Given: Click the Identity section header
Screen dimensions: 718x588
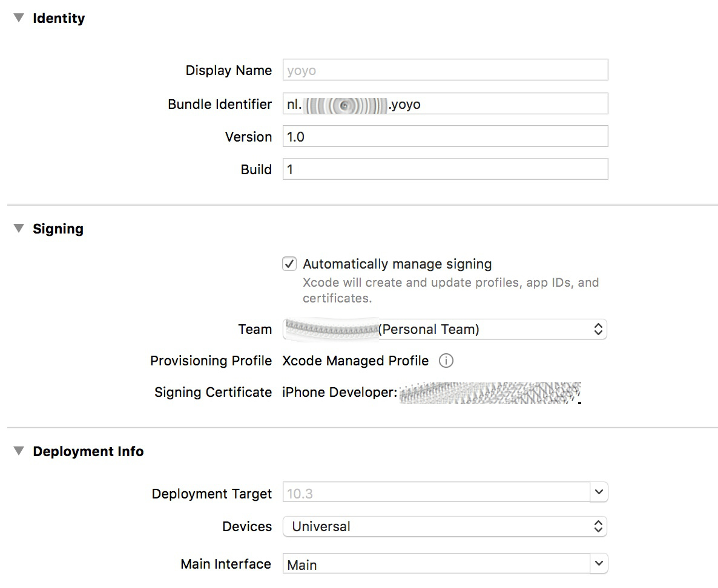Looking at the screenshot, I should (59, 18).
